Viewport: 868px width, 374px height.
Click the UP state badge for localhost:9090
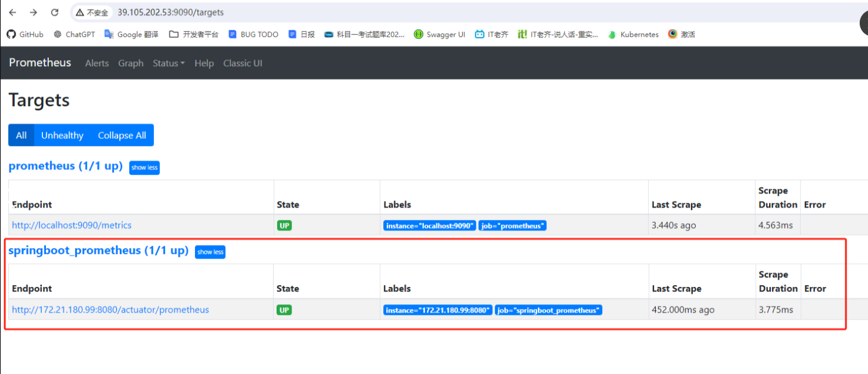tap(284, 225)
